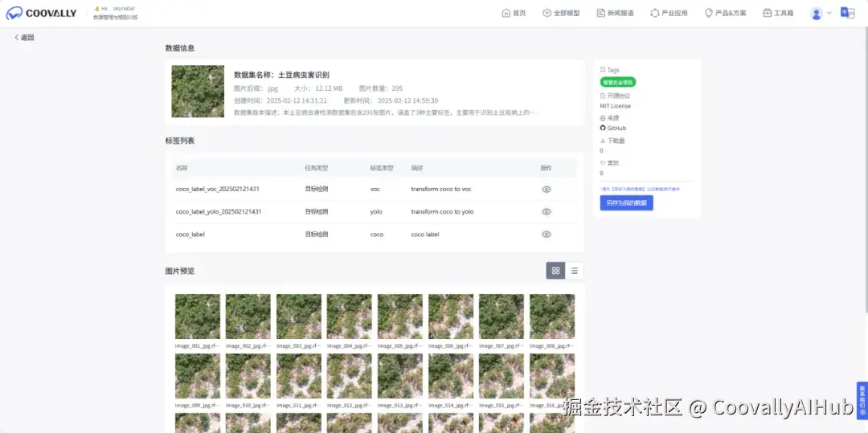Click the 联系我们 side button
Screen dimensions: 868x433
[x=862, y=400]
